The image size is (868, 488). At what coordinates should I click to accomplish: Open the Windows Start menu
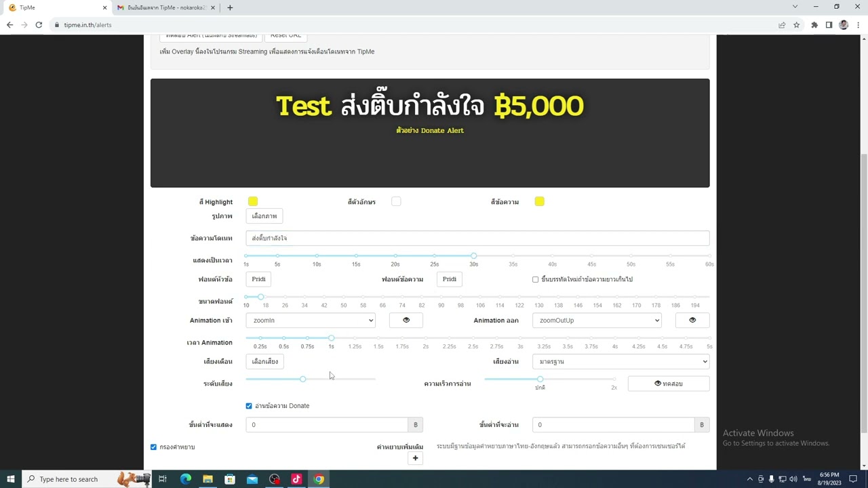coord(10,479)
